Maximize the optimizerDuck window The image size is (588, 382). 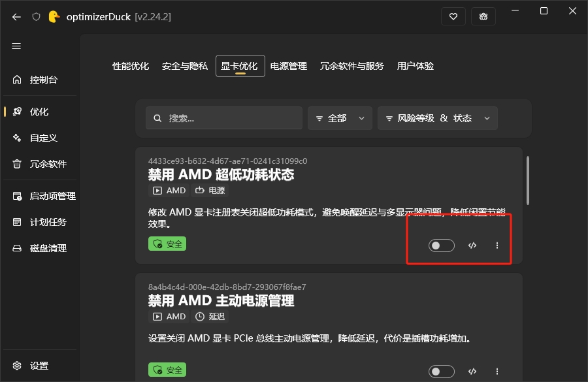click(544, 11)
